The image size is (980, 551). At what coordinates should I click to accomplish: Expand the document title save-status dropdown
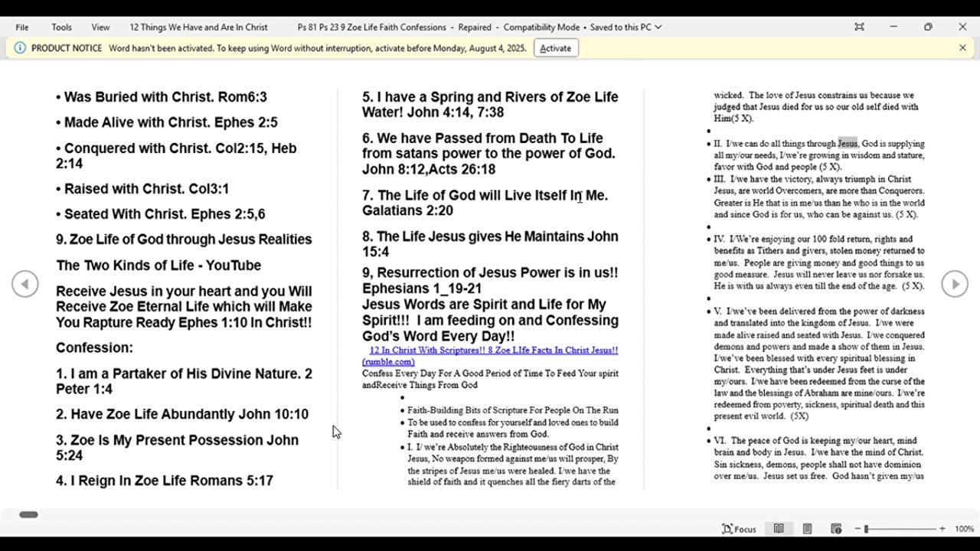point(658,27)
